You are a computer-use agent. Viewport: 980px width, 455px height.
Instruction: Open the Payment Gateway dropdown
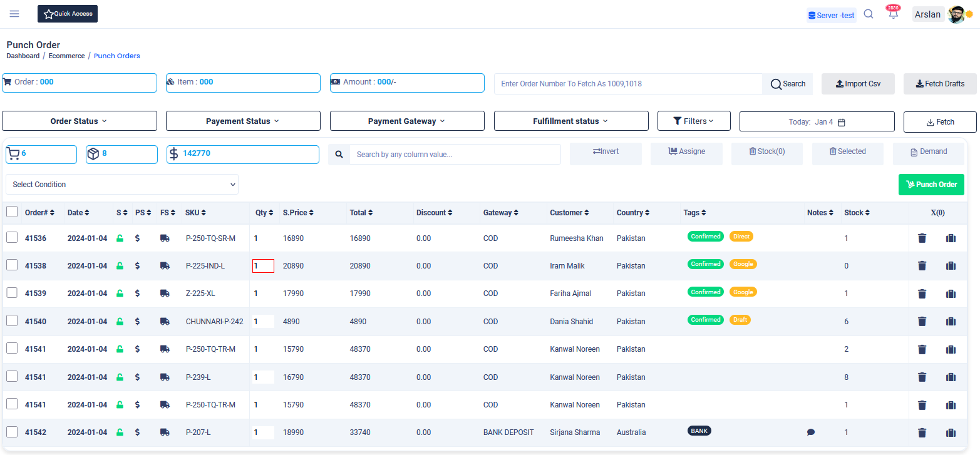[x=407, y=121]
